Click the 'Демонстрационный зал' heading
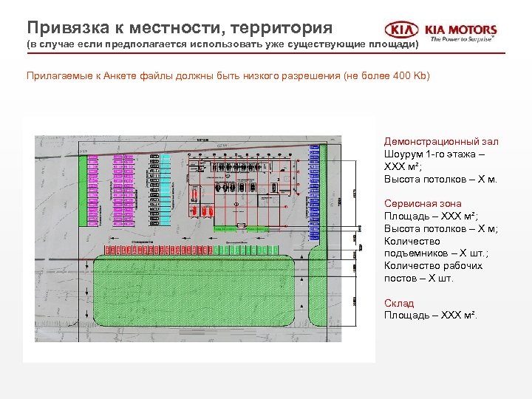 coord(441,141)
